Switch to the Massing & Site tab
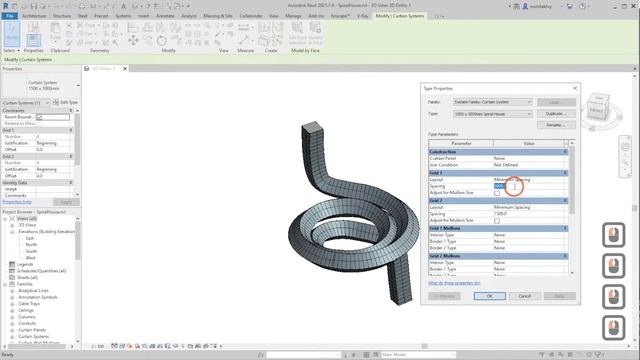640x360 pixels. coord(218,16)
